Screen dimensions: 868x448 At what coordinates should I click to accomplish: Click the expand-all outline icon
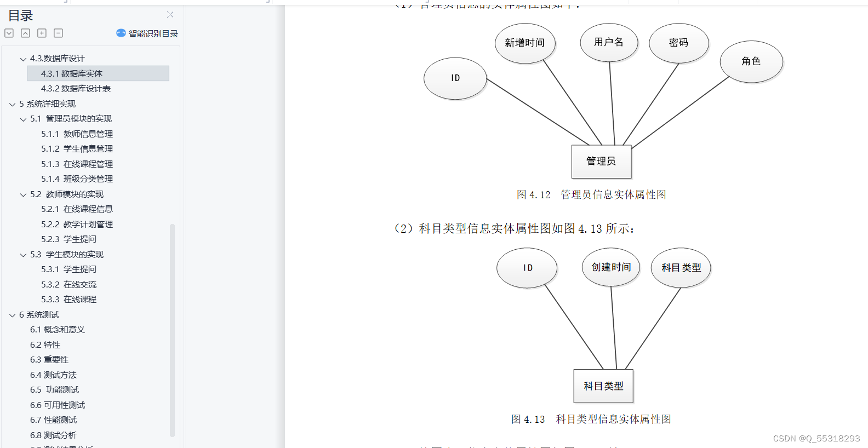point(9,33)
